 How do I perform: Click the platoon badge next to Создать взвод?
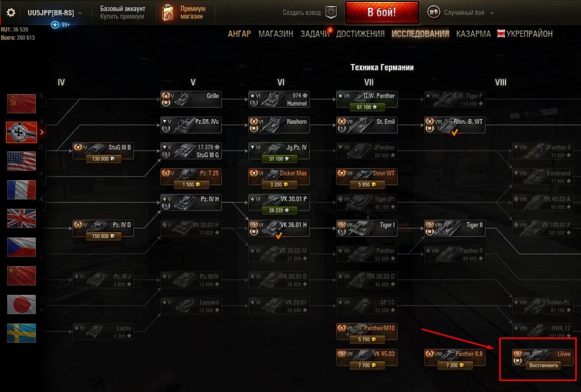[x=331, y=13]
